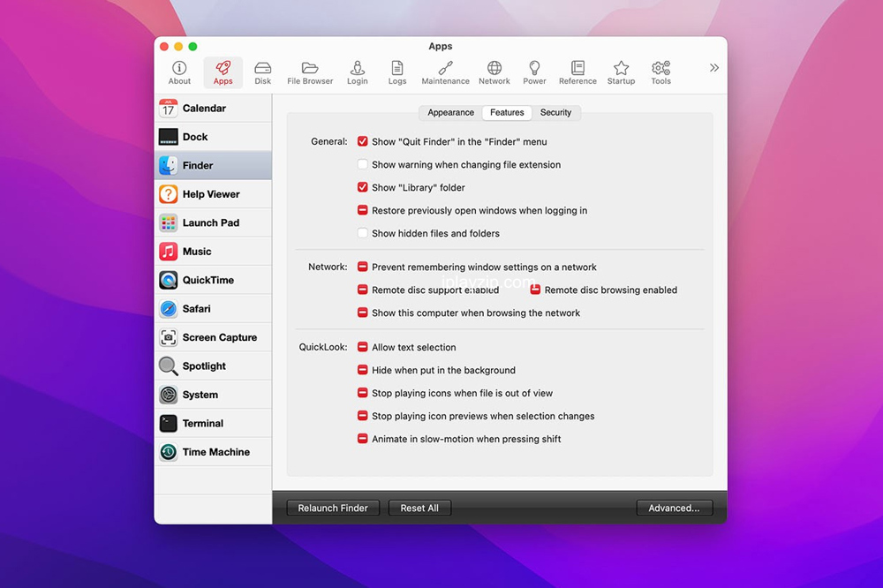Select System in the sidebar
Screen dimensions: 883x588
pyautogui.click(x=213, y=395)
